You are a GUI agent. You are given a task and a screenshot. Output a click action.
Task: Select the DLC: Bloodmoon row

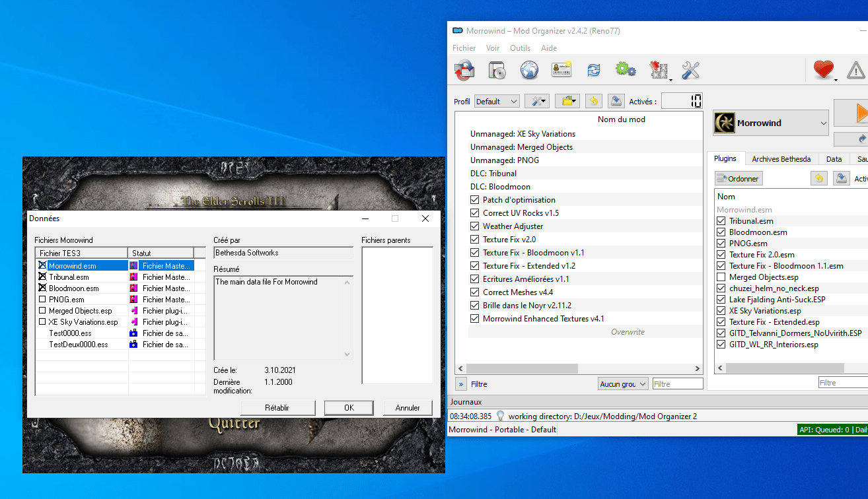(585, 187)
